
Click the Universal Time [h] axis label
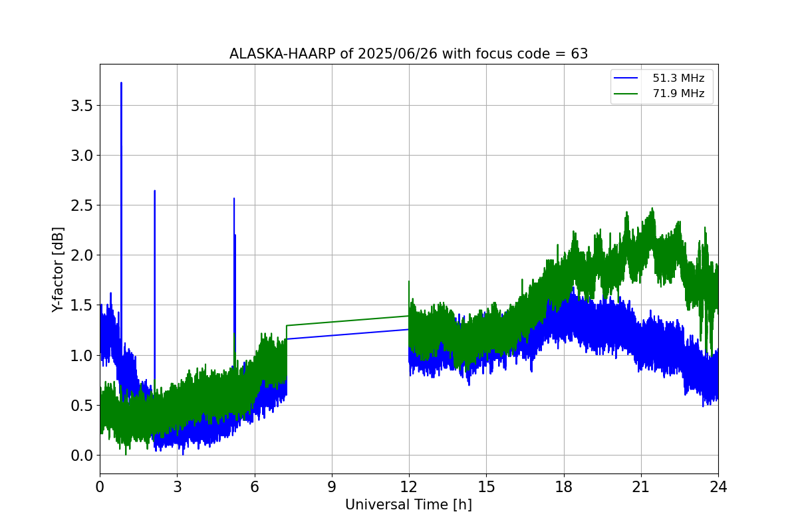point(408,505)
